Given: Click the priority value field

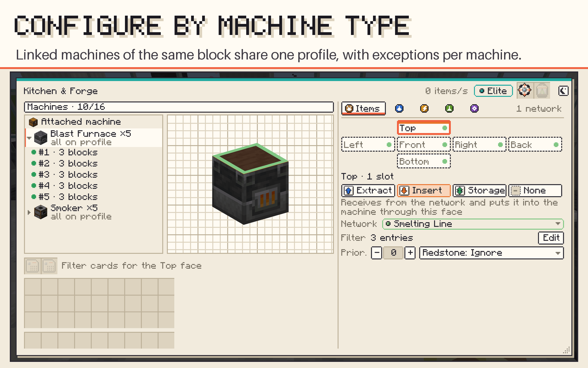Looking at the screenshot, I should (393, 253).
